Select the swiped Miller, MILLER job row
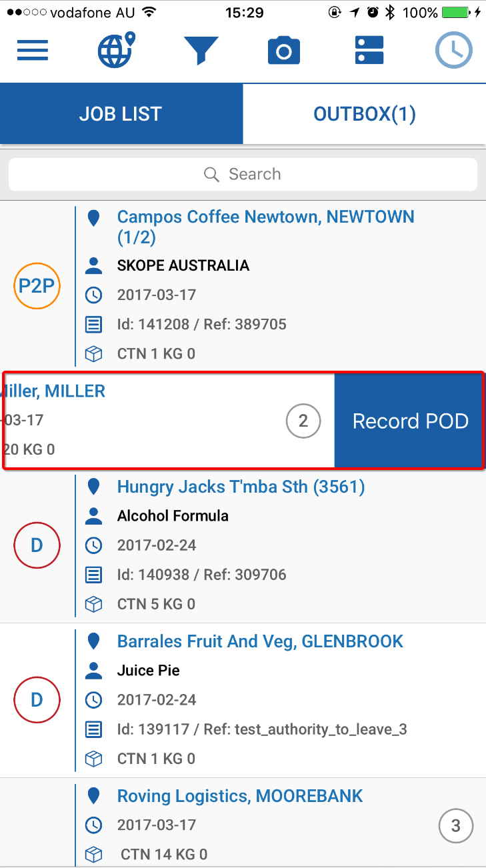 click(x=133, y=420)
